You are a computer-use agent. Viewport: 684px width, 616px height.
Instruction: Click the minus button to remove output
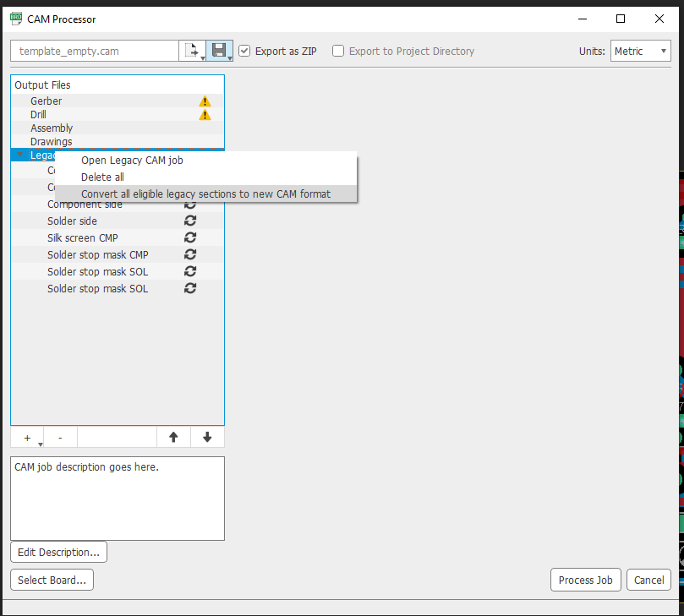tap(60, 437)
